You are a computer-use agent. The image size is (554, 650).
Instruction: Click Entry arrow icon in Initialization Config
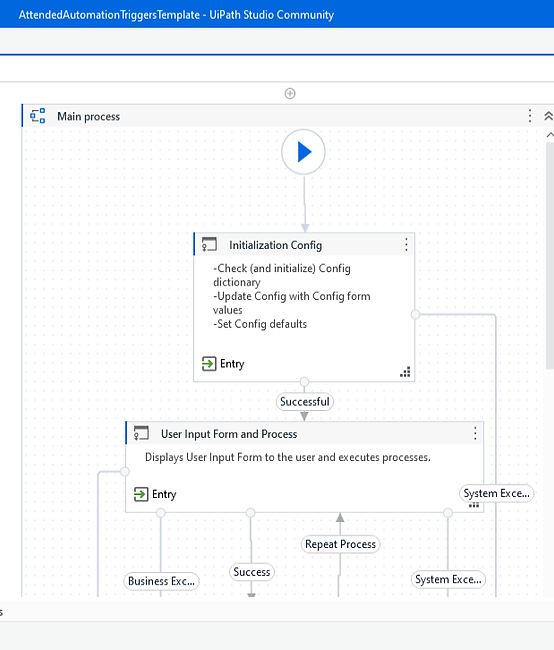point(209,364)
